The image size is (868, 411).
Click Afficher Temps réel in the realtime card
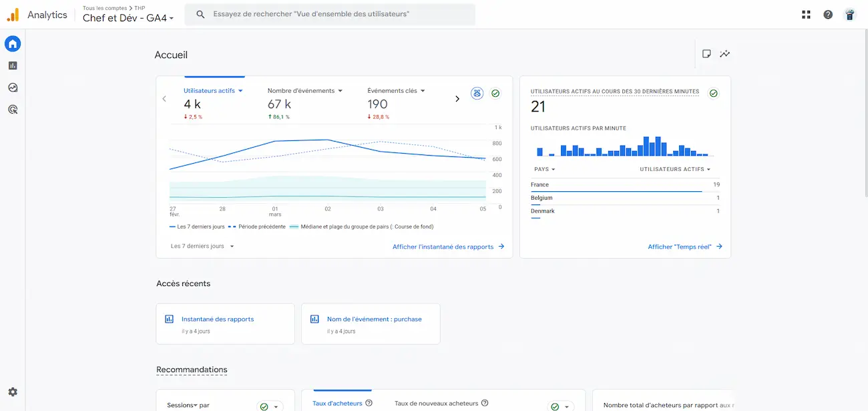(678, 246)
